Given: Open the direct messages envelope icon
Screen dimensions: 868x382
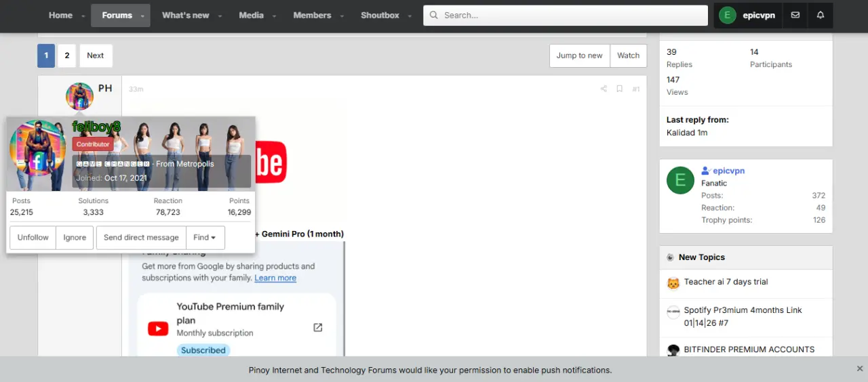Looking at the screenshot, I should [x=795, y=15].
